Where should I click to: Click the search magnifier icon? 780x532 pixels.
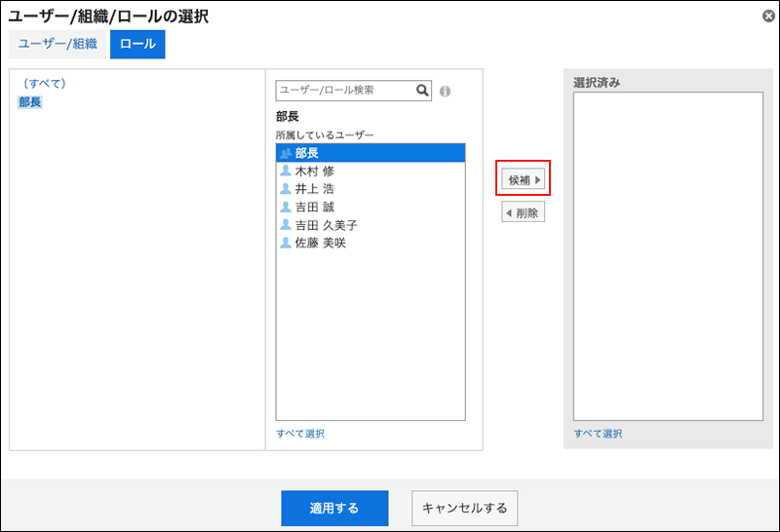click(422, 91)
